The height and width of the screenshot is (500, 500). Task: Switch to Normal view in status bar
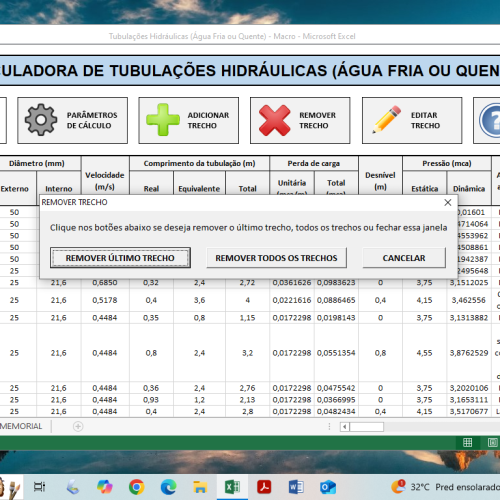pyautogui.click(x=467, y=442)
